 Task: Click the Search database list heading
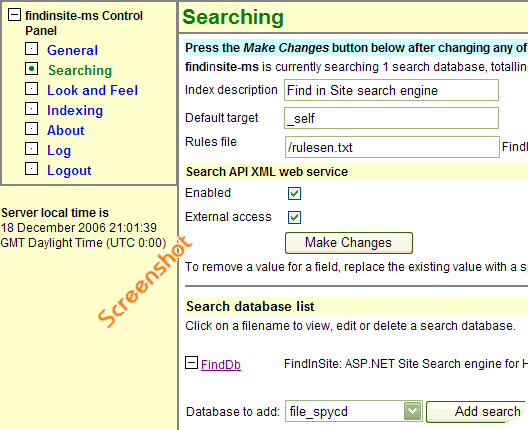(250, 306)
